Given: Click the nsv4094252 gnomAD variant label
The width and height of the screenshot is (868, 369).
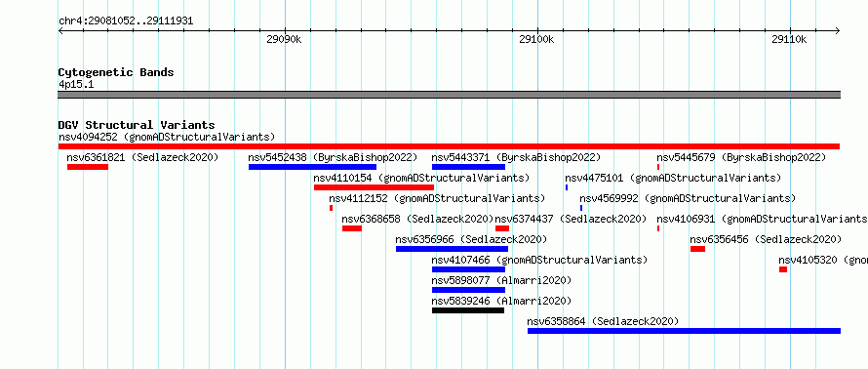Looking at the screenshot, I should point(167,137).
